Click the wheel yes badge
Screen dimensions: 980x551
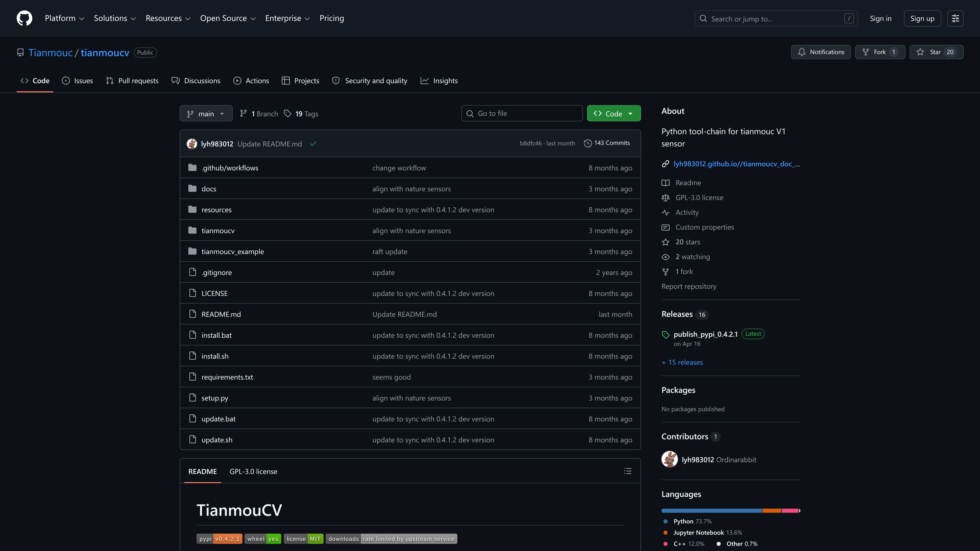click(263, 539)
